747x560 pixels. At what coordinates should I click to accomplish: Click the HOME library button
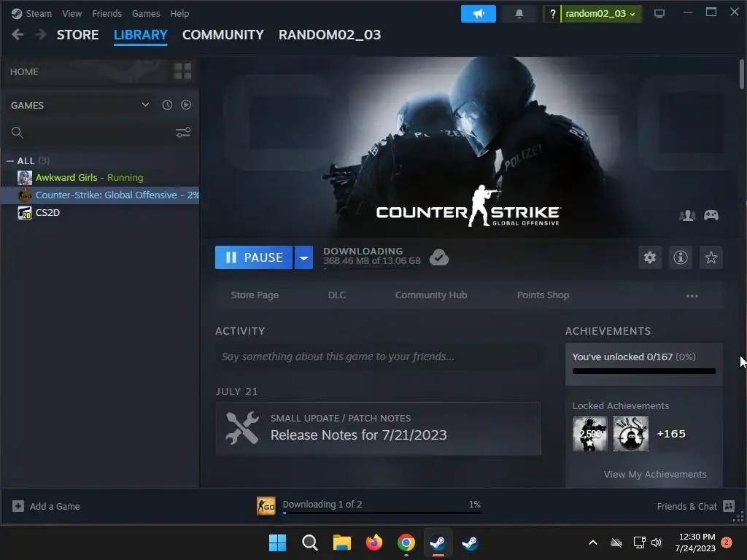tap(24, 71)
